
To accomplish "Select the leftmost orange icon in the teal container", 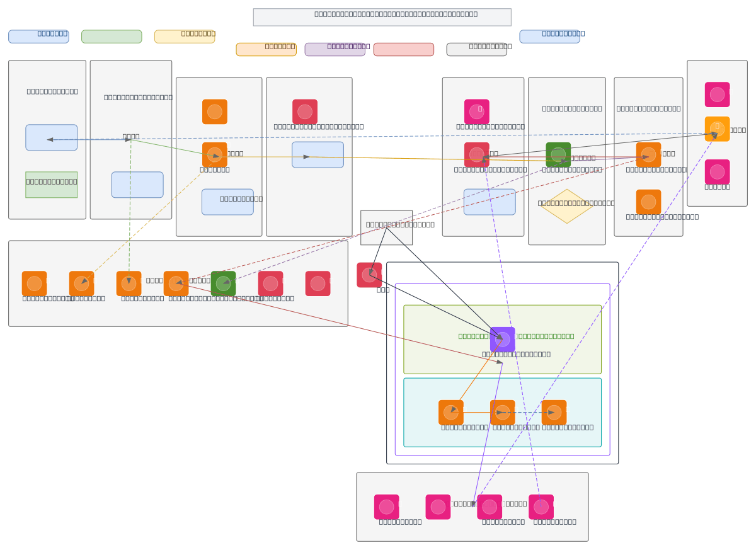I will pyautogui.click(x=450, y=412).
